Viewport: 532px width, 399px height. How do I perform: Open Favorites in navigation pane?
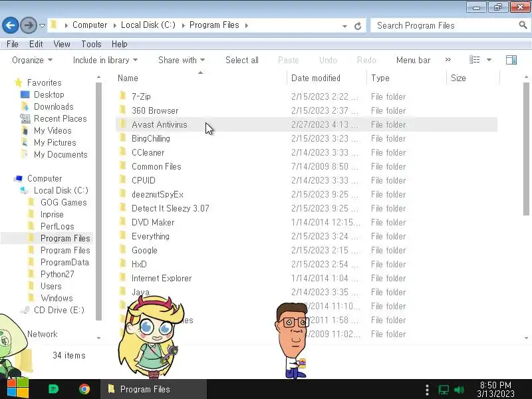coord(44,82)
